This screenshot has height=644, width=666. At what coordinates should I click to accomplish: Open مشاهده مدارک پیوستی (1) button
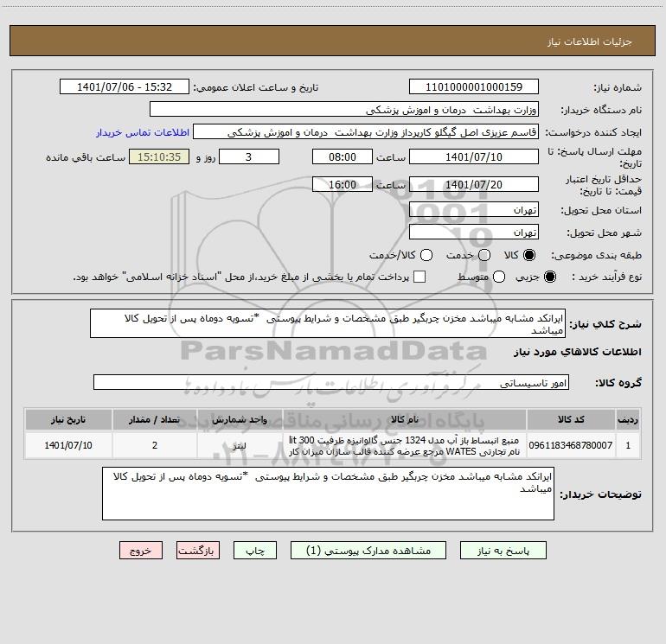(x=368, y=551)
